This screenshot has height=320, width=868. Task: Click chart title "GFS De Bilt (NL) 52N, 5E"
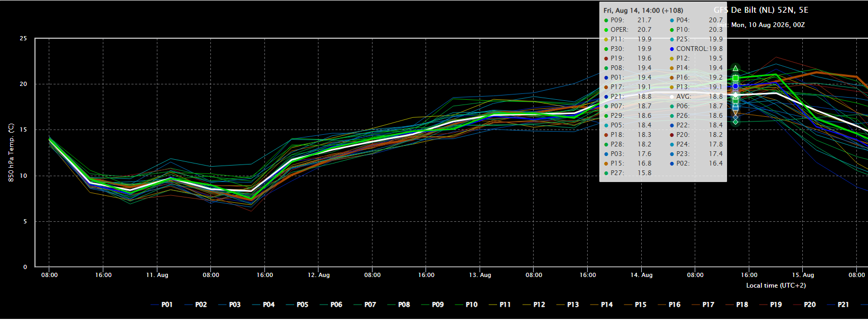[761, 10]
